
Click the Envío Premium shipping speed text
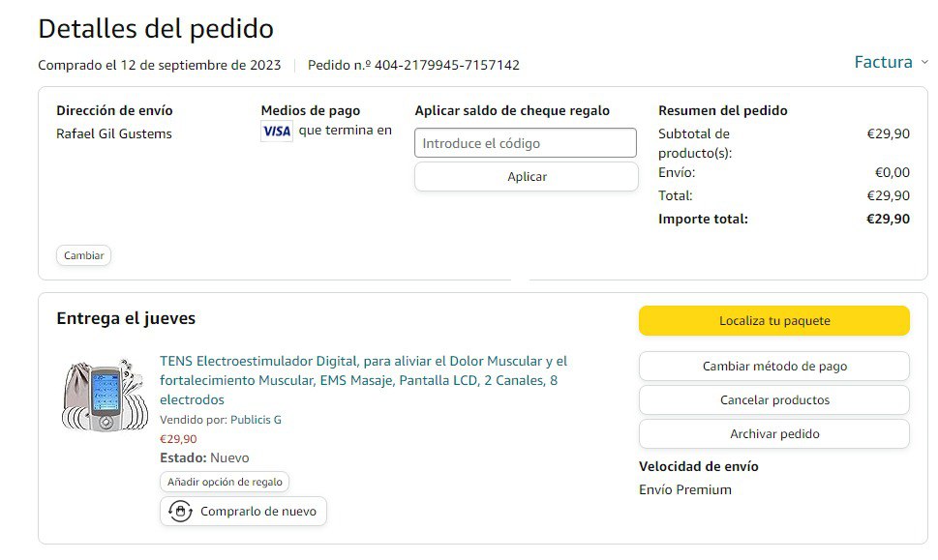click(x=685, y=489)
